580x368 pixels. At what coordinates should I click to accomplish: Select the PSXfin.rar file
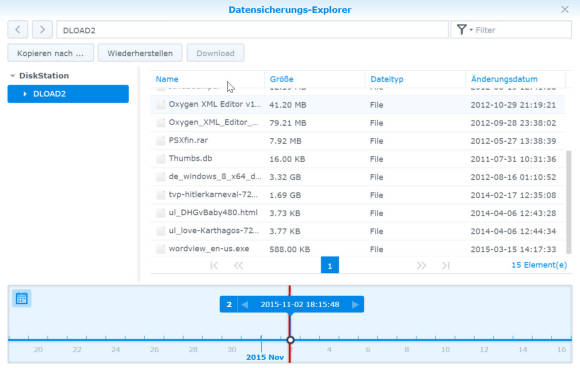(x=358, y=141)
